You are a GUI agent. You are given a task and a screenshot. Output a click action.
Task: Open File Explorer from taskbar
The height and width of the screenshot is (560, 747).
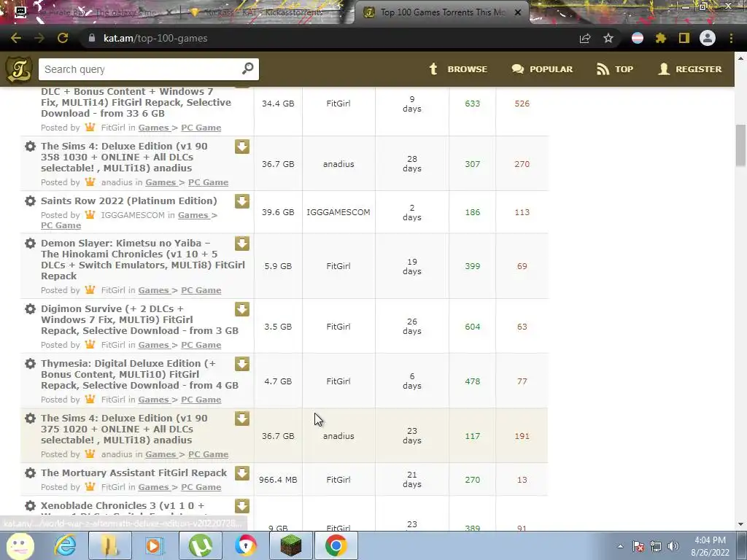(x=109, y=545)
